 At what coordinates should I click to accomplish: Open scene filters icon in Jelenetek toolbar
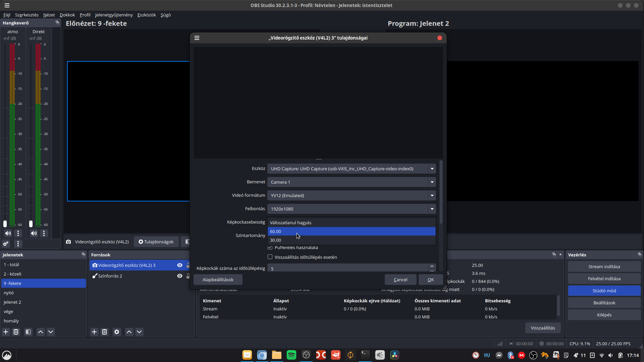28,332
